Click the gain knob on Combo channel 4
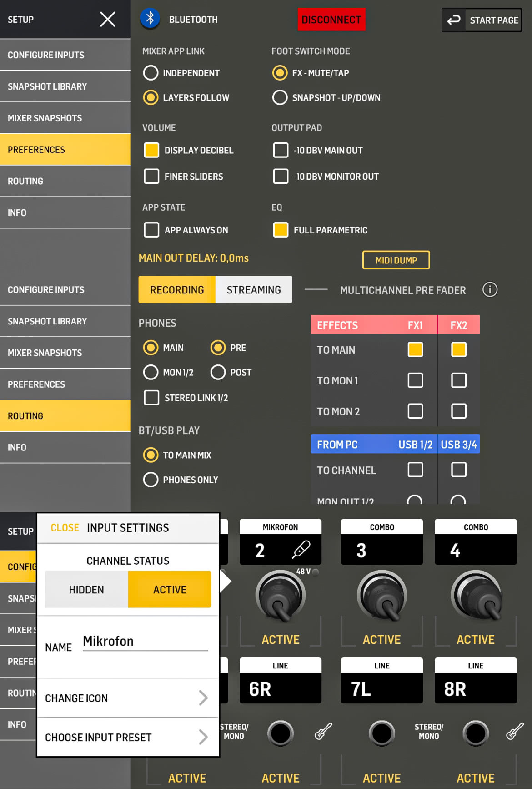 tap(476, 596)
